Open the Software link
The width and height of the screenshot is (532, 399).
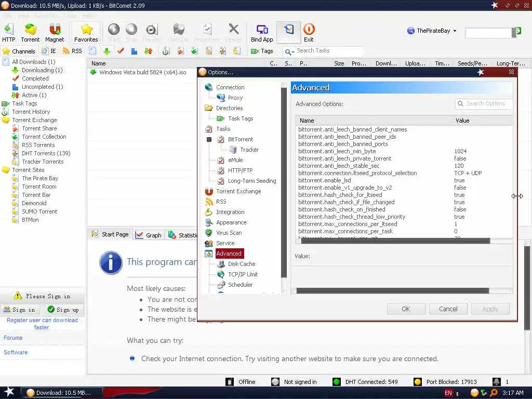(16, 352)
